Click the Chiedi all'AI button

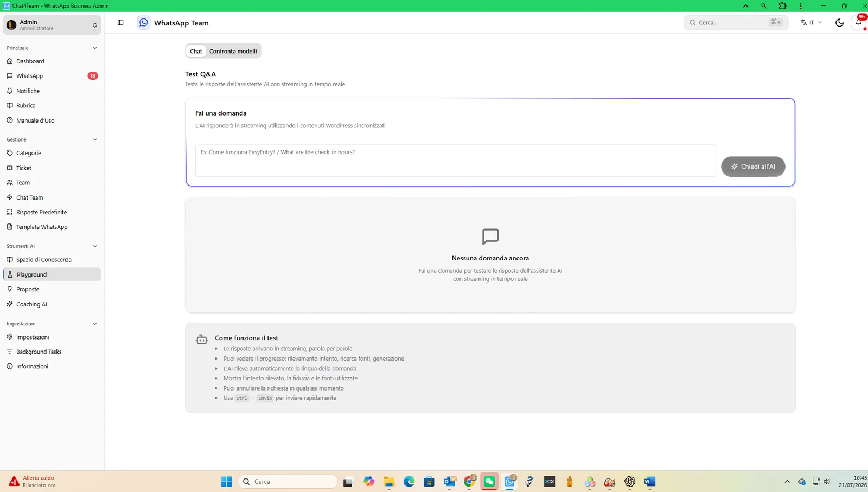coord(753,167)
